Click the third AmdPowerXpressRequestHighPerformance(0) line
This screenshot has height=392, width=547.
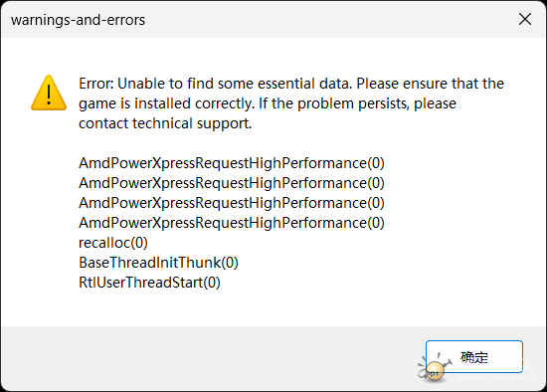pos(232,203)
